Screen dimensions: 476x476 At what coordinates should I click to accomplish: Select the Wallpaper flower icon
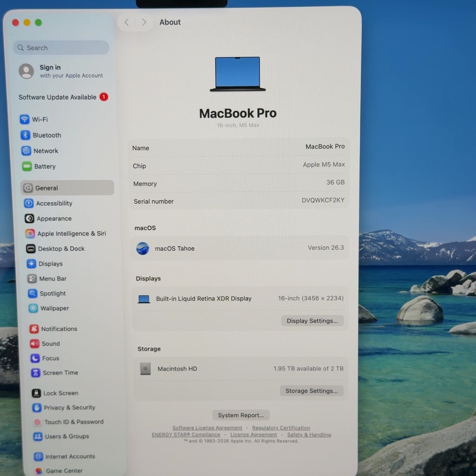coord(33,308)
